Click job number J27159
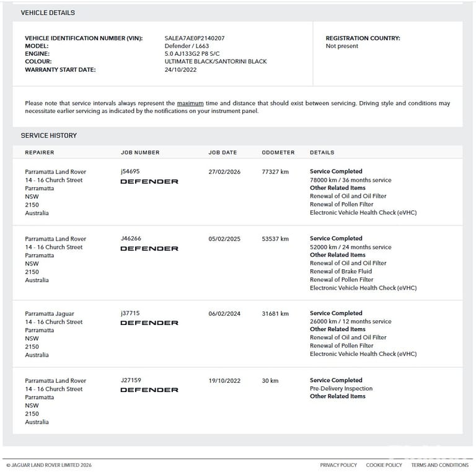The width and height of the screenshot is (476, 472). [131, 380]
